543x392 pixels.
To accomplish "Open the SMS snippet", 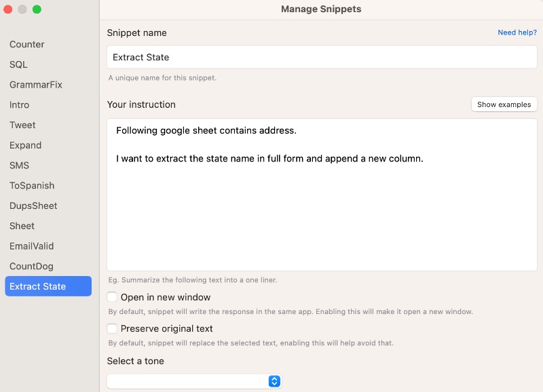I will click(20, 165).
